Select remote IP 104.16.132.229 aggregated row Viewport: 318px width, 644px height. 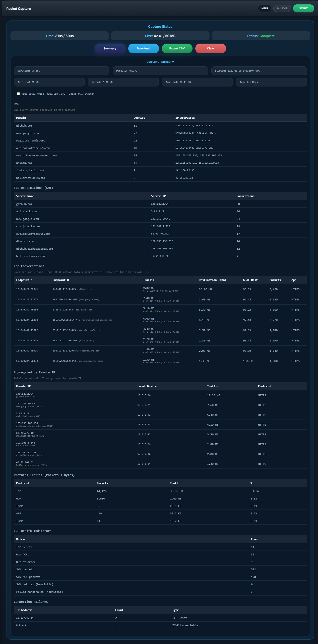tap(160, 454)
